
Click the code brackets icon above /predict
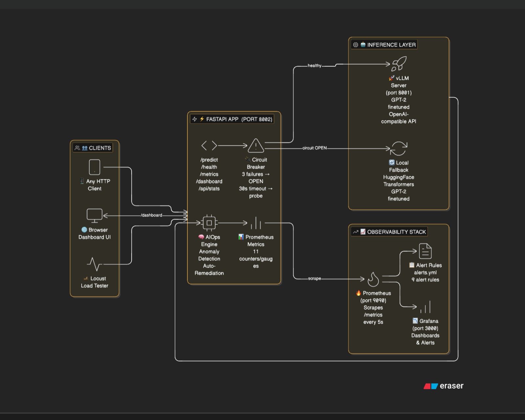209,145
